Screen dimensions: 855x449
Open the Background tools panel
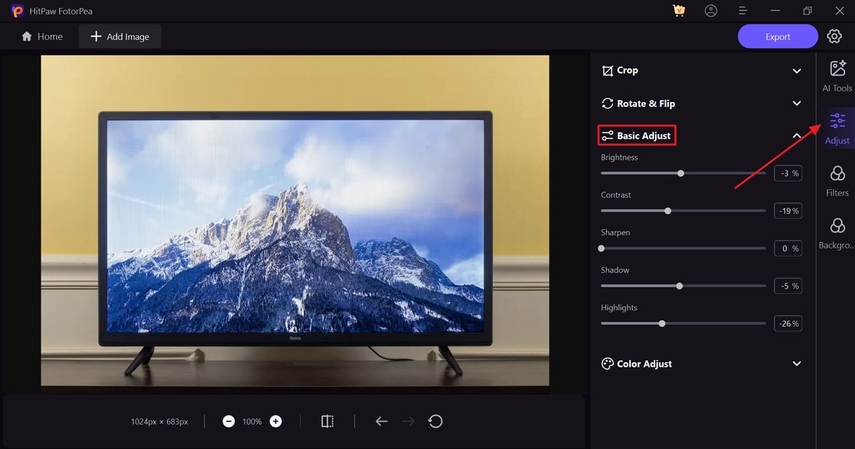[x=837, y=233]
